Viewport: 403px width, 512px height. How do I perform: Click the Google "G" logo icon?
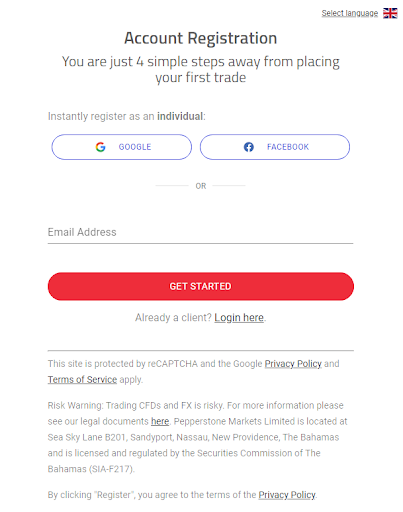(x=100, y=147)
